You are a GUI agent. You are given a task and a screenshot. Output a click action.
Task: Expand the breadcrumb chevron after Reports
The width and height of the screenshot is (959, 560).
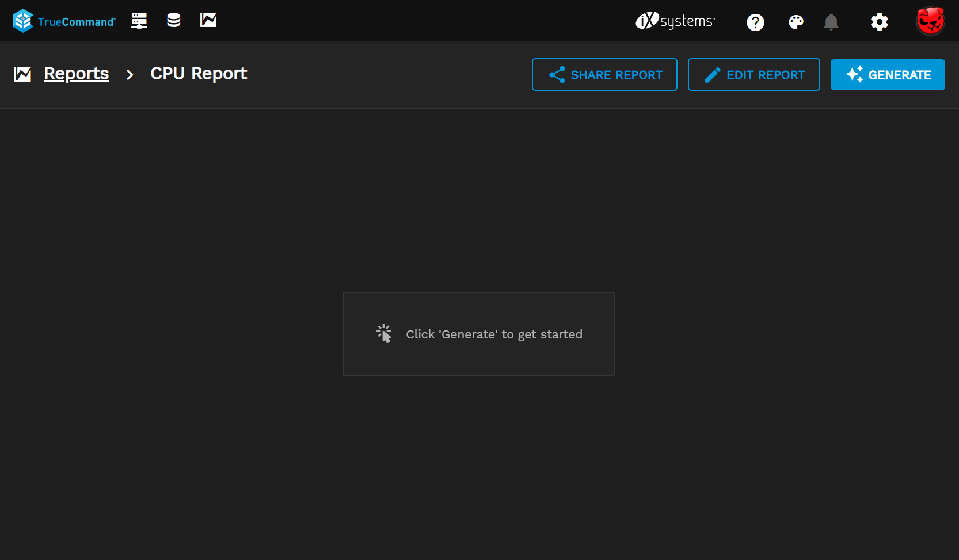click(x=130, y=75)
